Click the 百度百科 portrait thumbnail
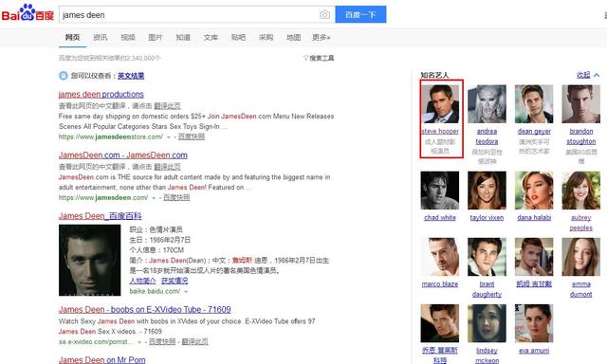This screenshot has width=607, height=364. coord(89,260)
